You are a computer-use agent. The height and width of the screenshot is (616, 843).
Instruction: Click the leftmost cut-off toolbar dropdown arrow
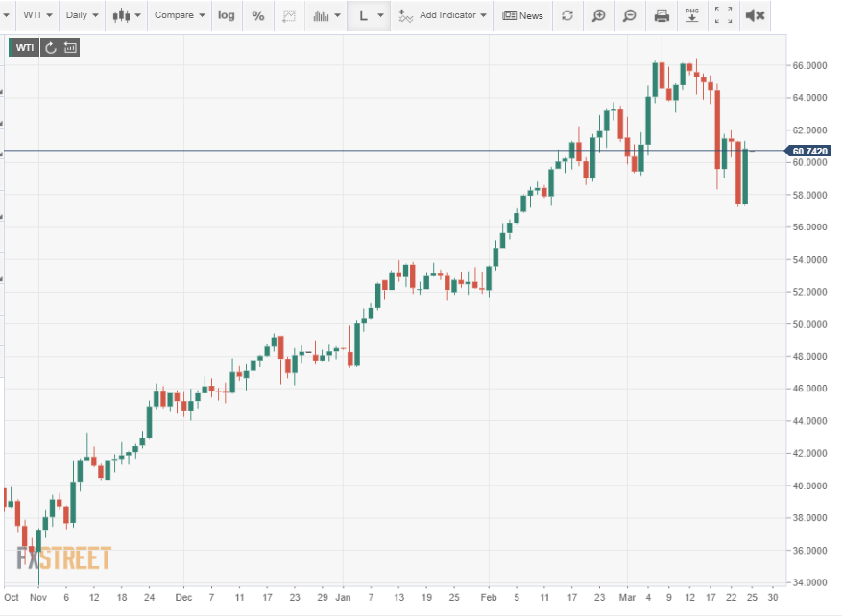7,15
